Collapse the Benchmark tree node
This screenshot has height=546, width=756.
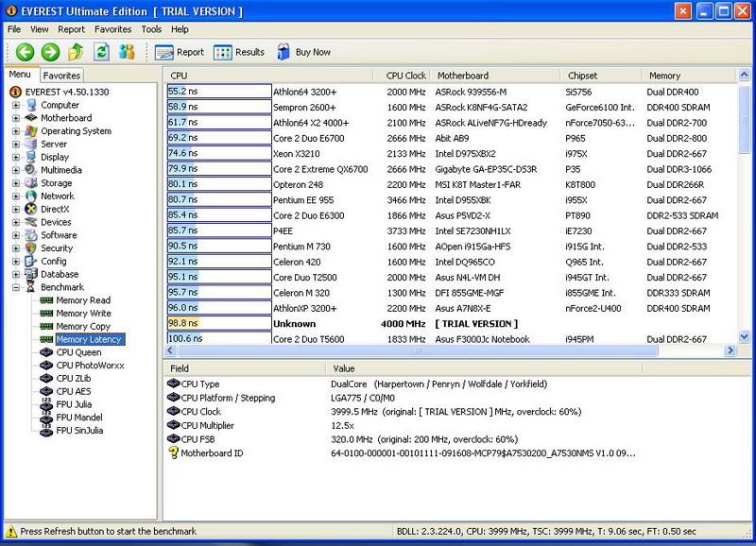[x=16, y=287]
